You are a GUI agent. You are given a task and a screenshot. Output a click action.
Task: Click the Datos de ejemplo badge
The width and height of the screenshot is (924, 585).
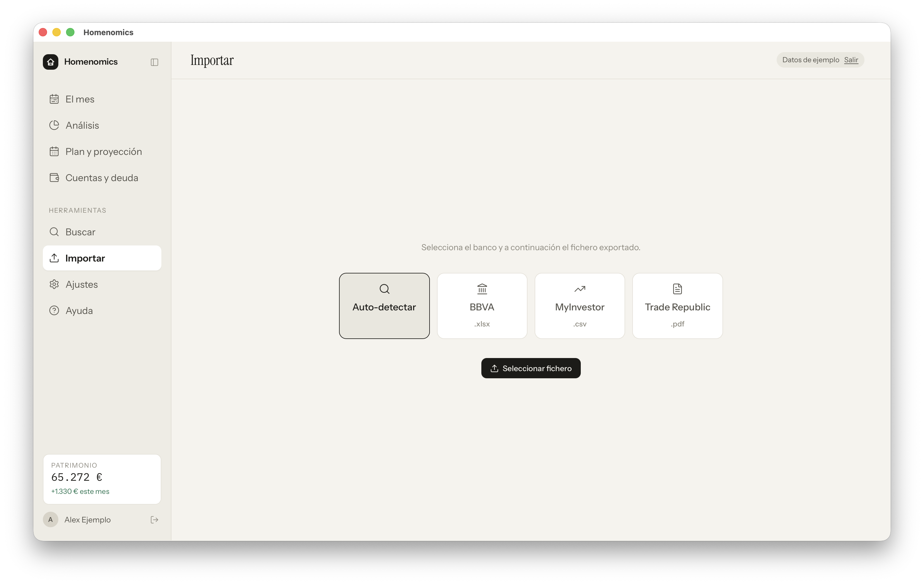820,60
